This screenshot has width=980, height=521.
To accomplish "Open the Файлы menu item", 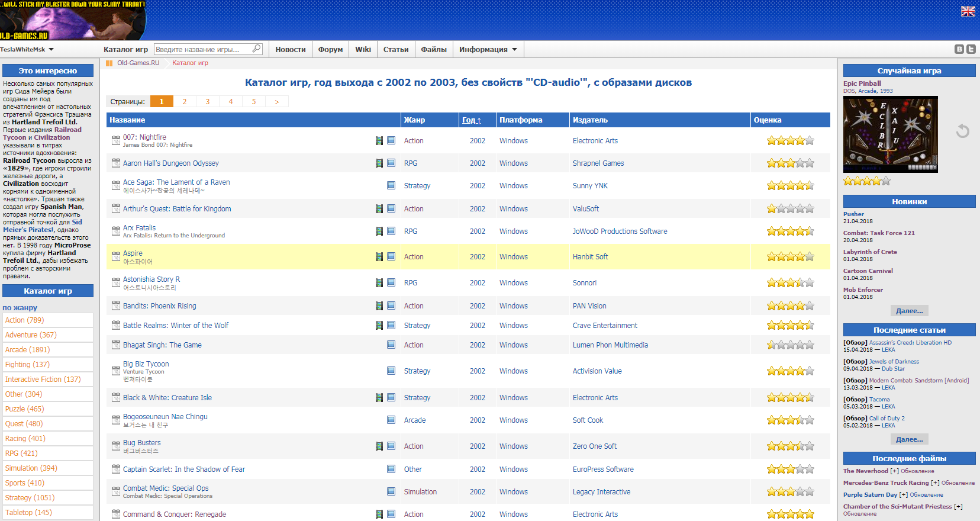I will (x=434, y=50).
